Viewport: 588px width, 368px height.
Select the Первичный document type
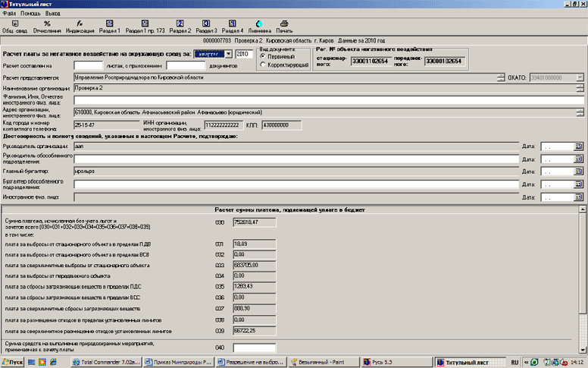pyautogui.click(x=263, y=57)
